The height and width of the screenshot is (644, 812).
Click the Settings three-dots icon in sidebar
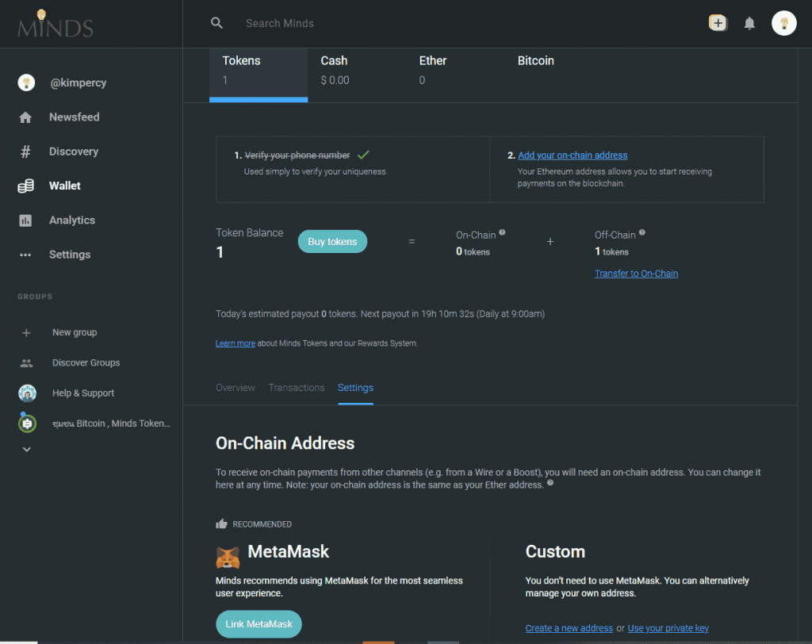25,255
